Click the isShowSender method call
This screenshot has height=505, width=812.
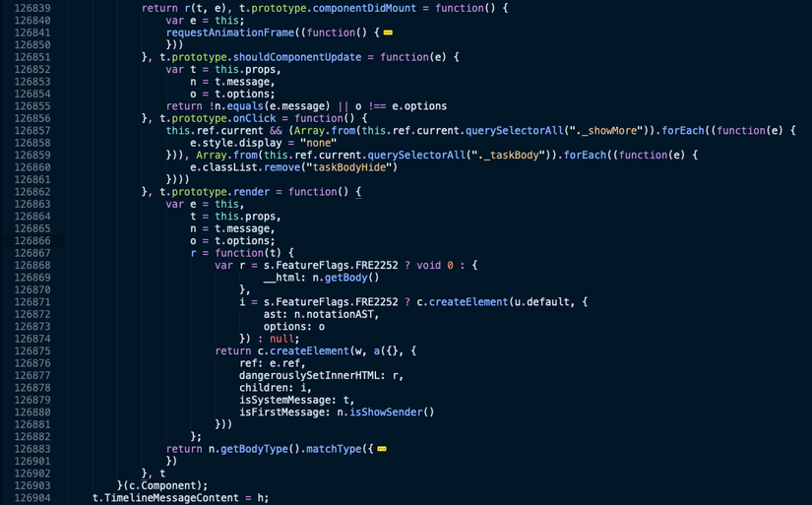tap(386, 412)
